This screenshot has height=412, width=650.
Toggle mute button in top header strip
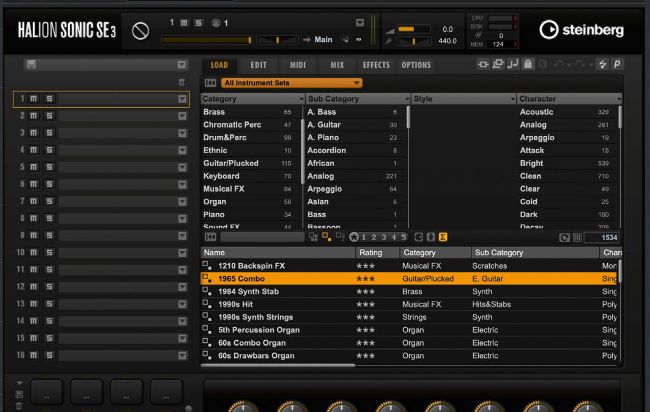click(x=184, y=23)
